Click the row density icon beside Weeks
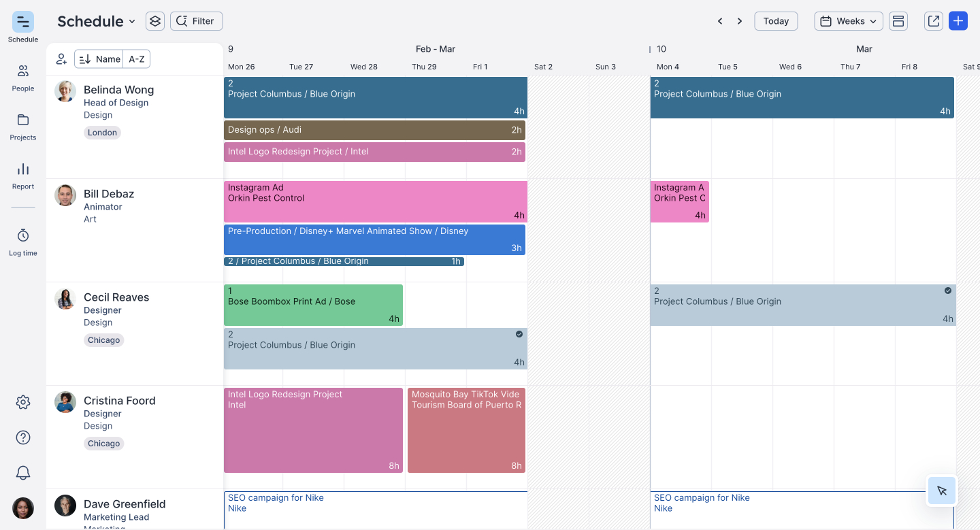Image resolution: width=980 pixels, height=530 pixels. click(x=898, y=20)
